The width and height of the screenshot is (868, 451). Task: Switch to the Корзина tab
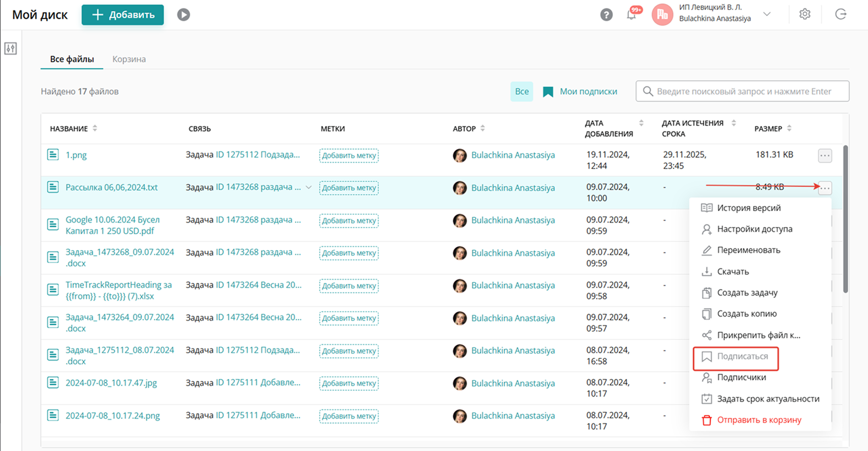(129, 59)
